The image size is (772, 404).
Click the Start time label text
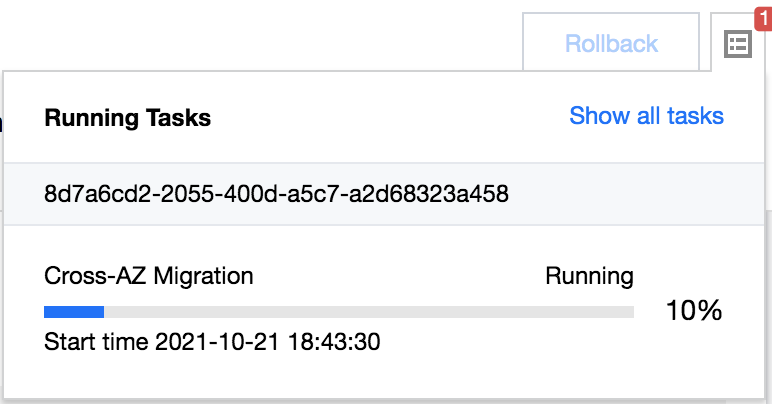point(97,342)
